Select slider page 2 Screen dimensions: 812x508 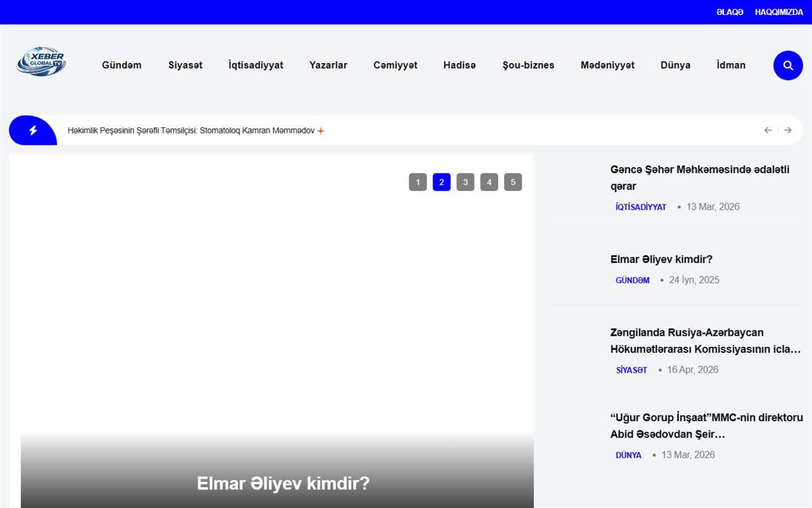coord(441,182)
